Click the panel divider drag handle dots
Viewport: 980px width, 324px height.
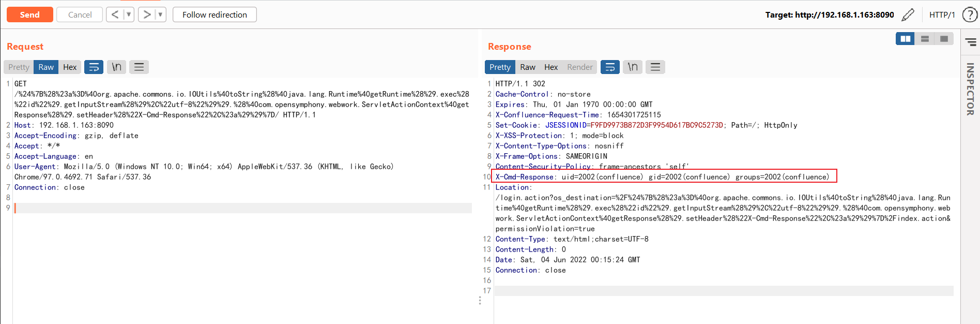point(480,300)
